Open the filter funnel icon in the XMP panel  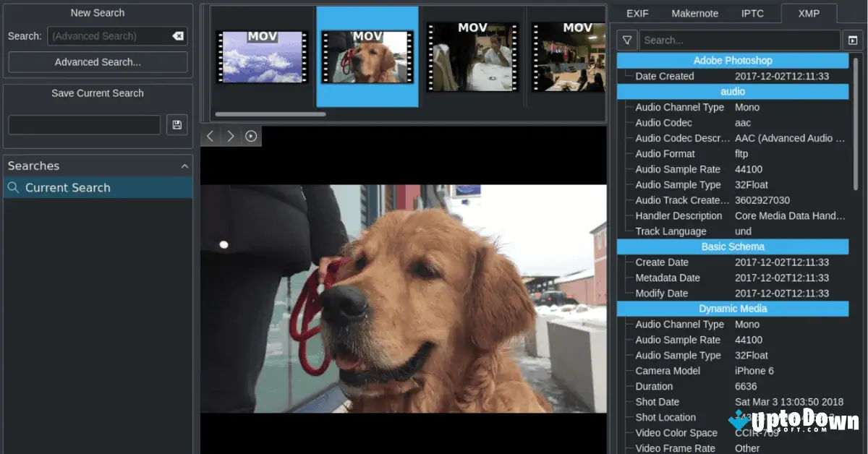point(626,40)
